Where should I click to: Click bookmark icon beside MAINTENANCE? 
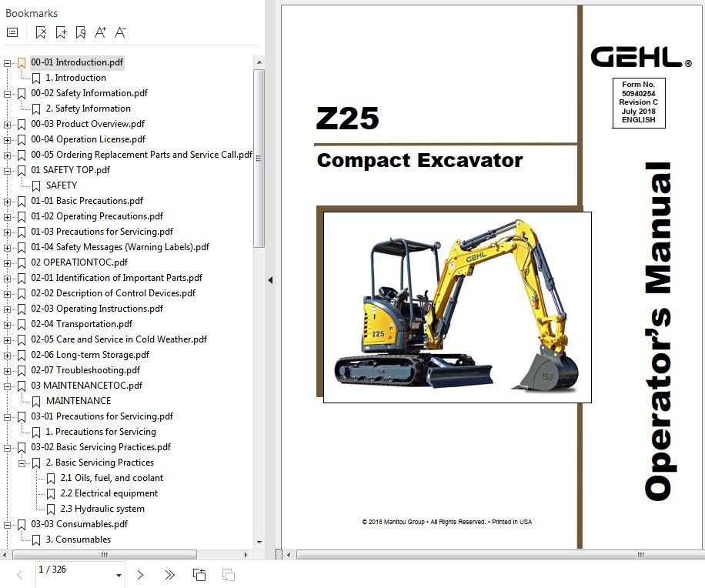click(x=36, y=402)
